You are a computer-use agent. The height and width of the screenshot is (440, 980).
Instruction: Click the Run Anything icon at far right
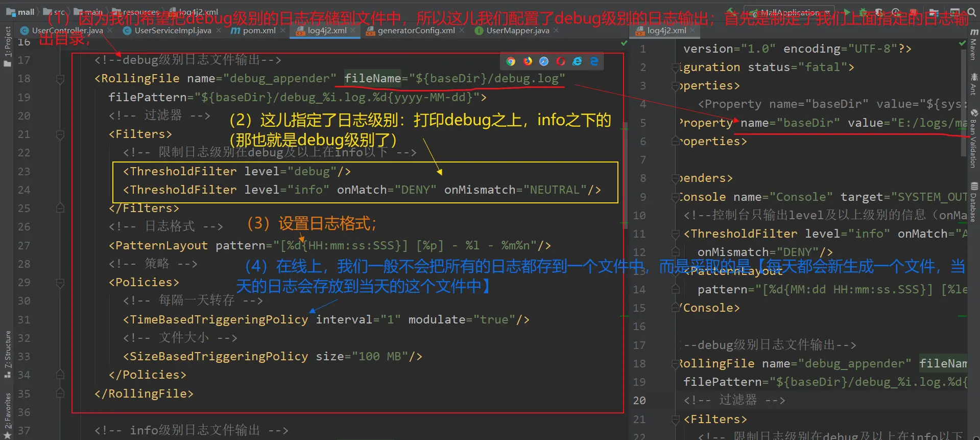(x=954, y=12)
